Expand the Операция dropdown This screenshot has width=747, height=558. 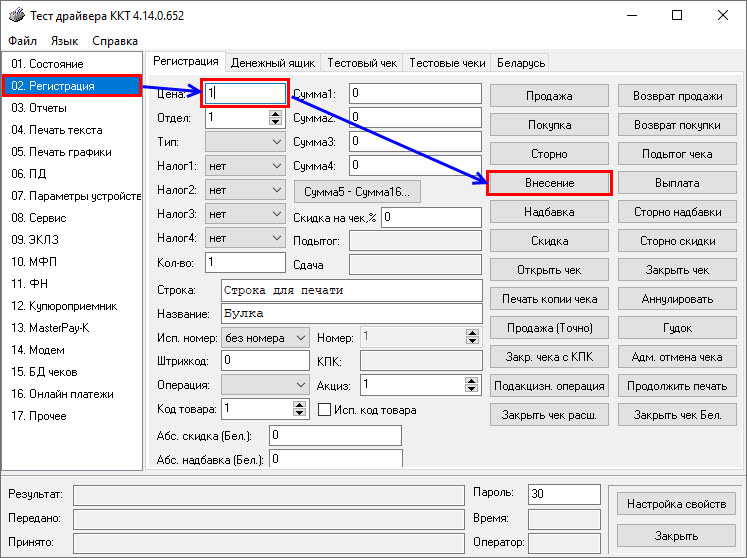pos(301,385)
